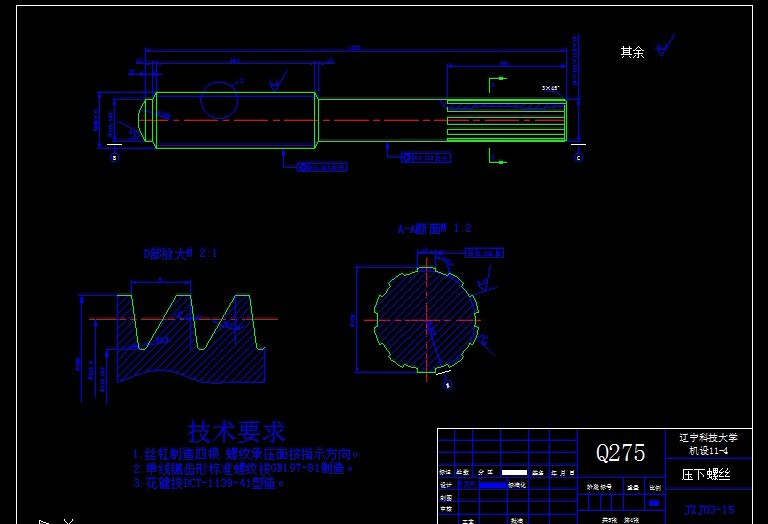Click the '比例' header cell

[655, 488]
